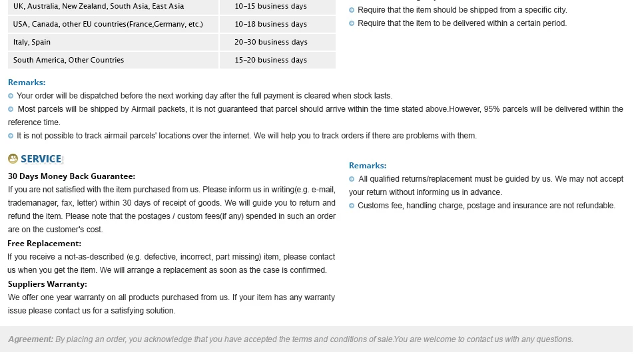Click the Agreement notice text
Image resolution: width=638 pixels, height=364 pixels.
click(x=290, y=339)
